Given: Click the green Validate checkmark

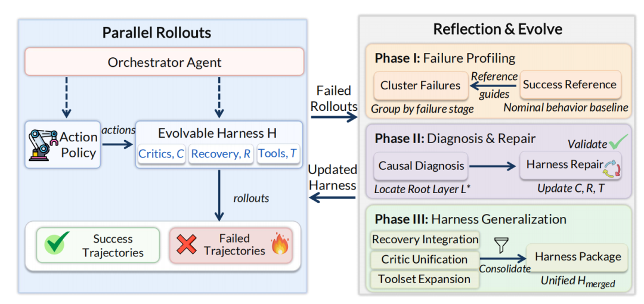Looking at the screenshot, I should click(618, 144).
